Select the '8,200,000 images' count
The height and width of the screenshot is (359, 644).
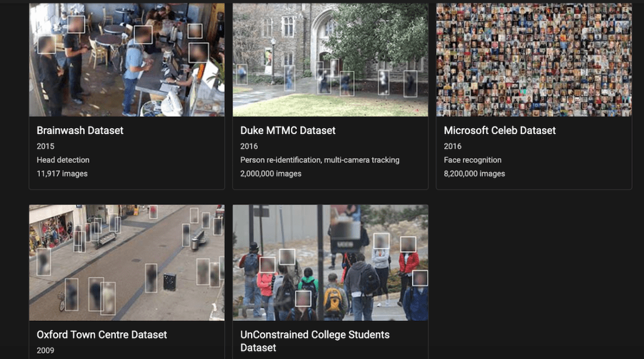click(x=474, y=174)
